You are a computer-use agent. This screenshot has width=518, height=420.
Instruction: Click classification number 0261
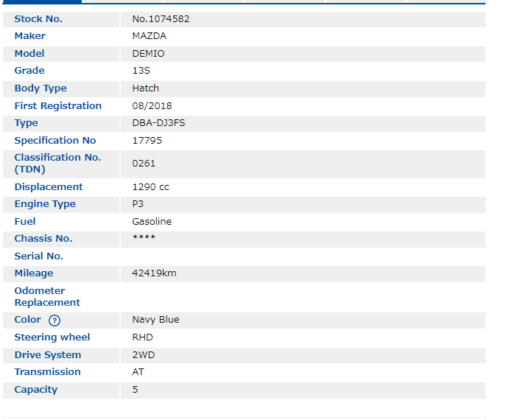pos(144,164)
